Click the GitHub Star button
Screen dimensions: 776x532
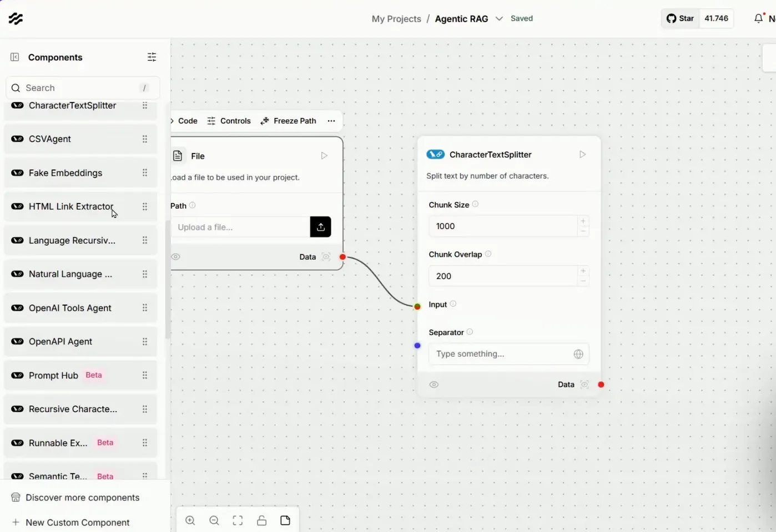click(681, 18)
